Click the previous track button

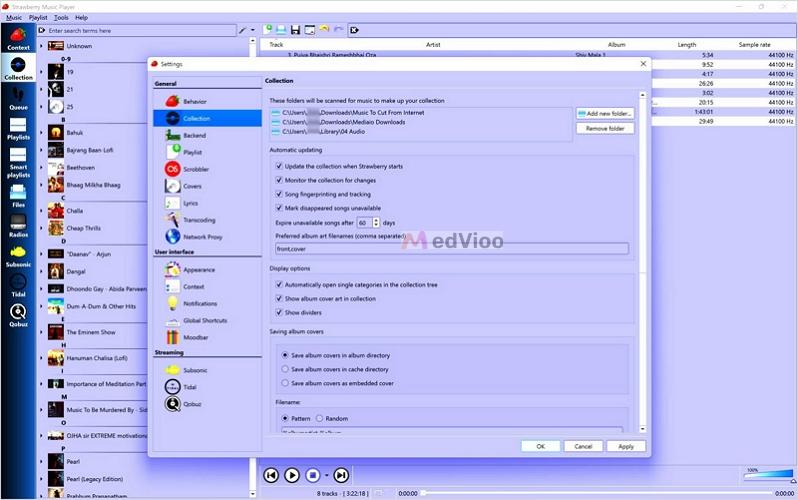[x=271, y=475]
